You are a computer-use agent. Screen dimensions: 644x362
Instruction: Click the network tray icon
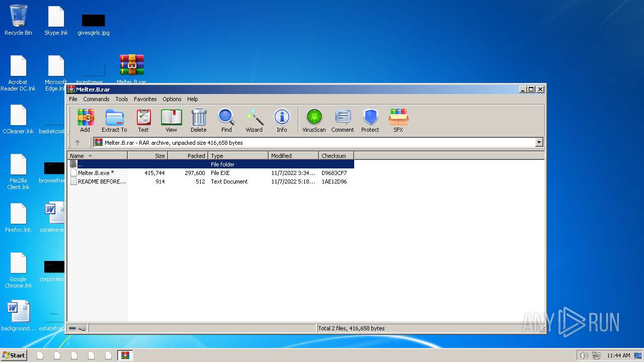coord(597,355)
